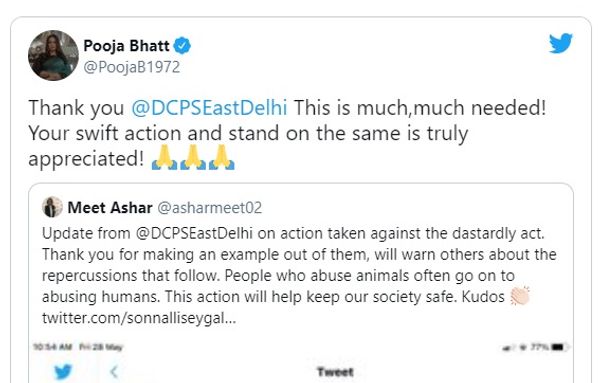Click the quoted tweet body text

pos(299,275)
